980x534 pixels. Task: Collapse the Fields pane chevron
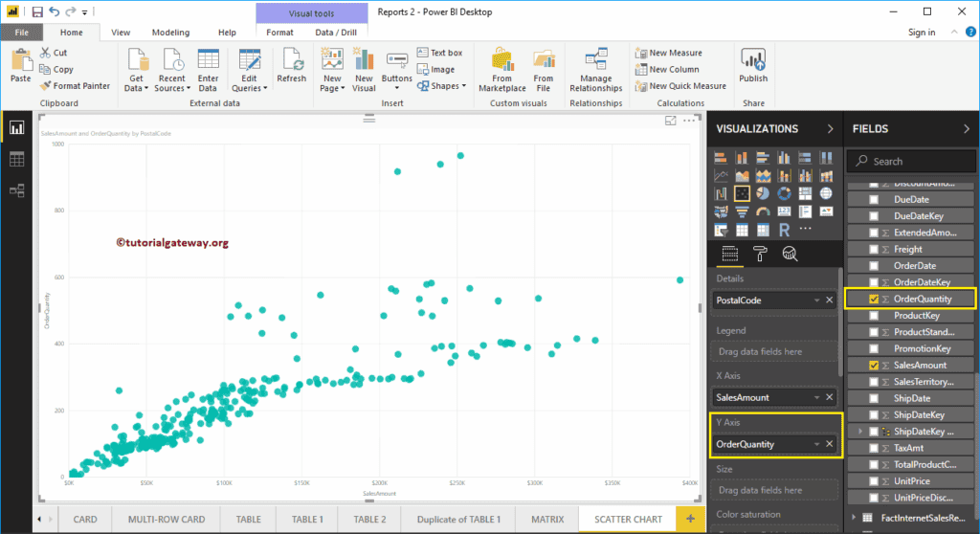(967, 129)
